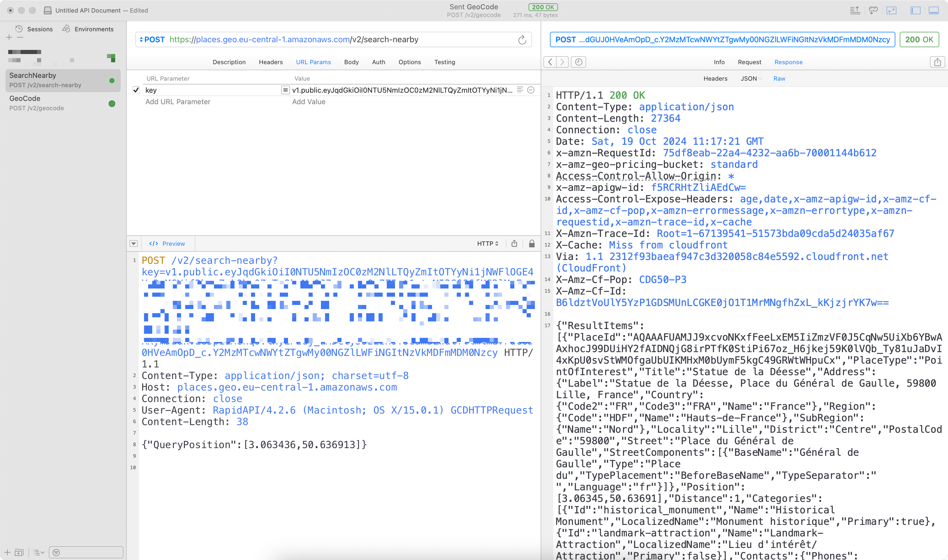Click the Add URL Parameter field
The height and width of the screenshot is (560, 948).
click(x=178, y=101)
